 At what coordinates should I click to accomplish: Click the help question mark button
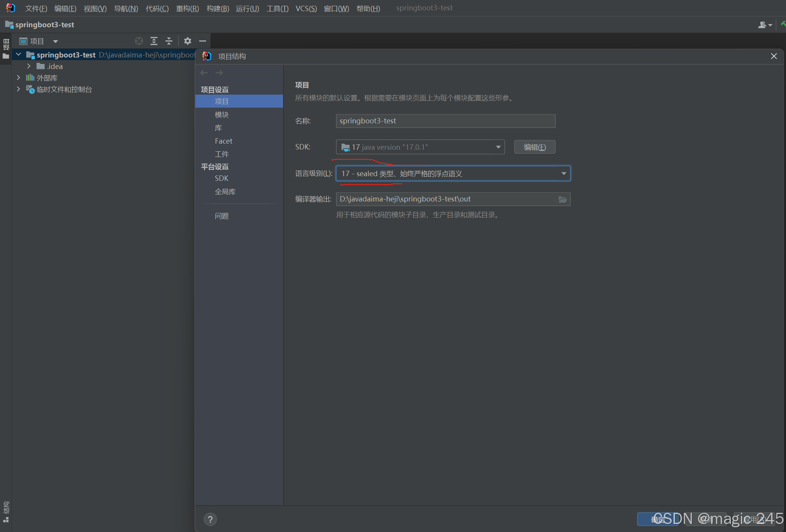(210, 519)
